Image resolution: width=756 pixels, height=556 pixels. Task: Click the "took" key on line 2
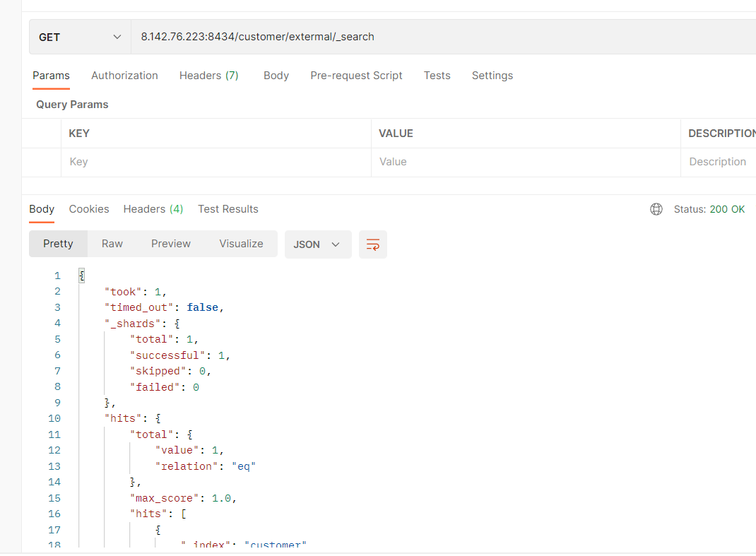[123, 292]
